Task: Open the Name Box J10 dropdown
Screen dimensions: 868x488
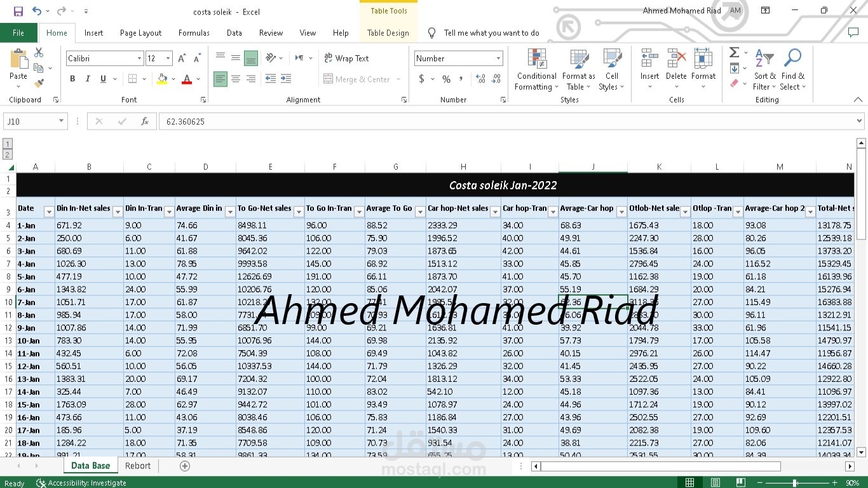Action: [61, 121]
